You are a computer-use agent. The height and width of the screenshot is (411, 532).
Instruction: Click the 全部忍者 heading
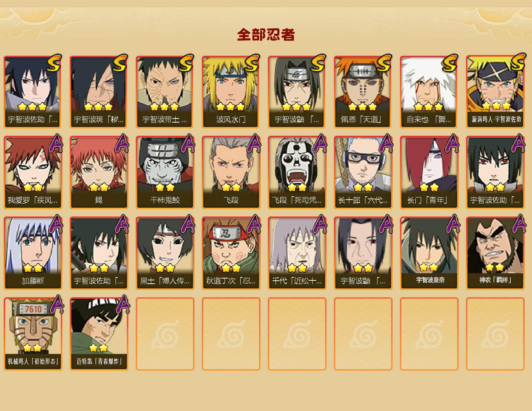click(266, 34)
